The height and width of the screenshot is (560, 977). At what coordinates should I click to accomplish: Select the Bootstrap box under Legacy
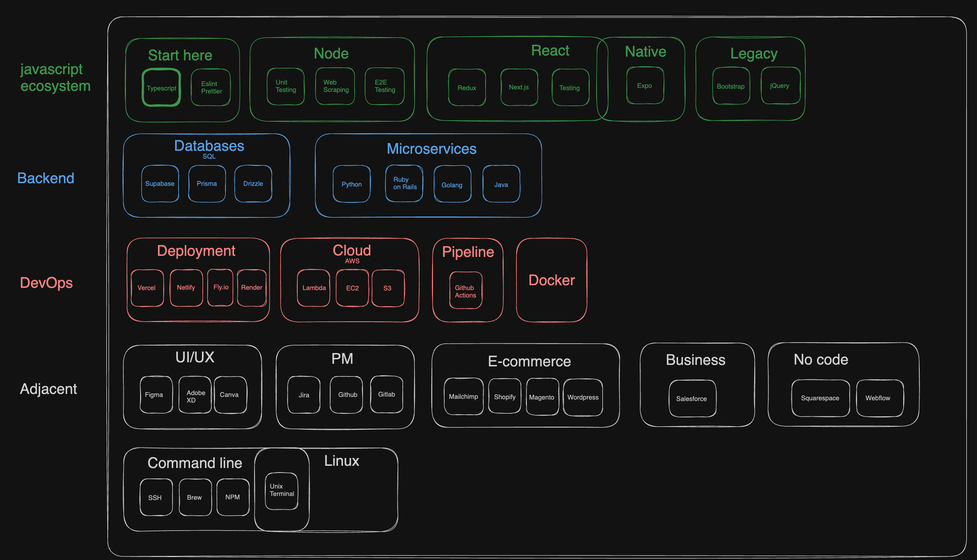coord(731,86)
